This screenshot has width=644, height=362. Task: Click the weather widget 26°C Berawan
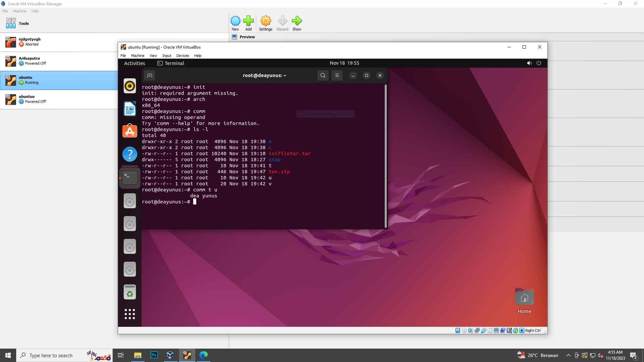pos(538,355)
